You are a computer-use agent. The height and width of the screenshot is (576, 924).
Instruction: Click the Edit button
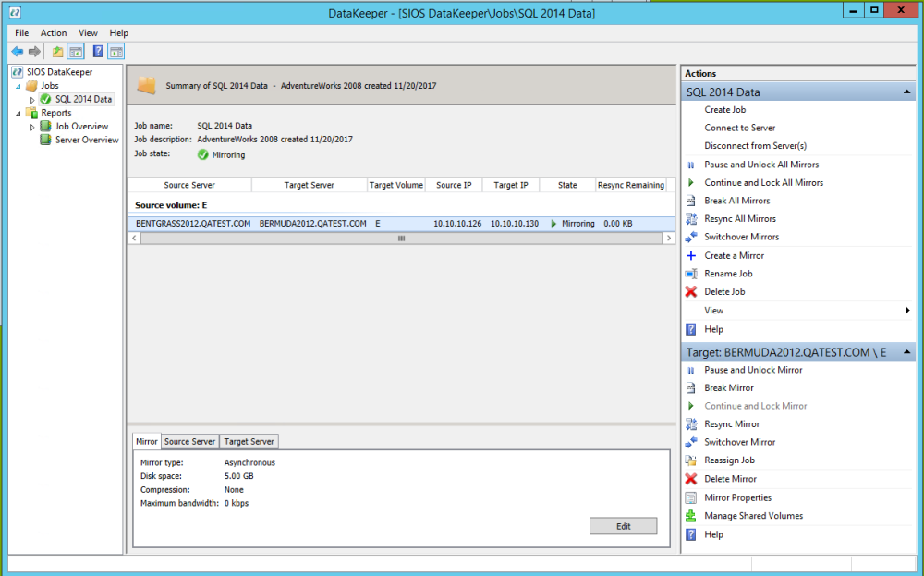click(624, 526)
